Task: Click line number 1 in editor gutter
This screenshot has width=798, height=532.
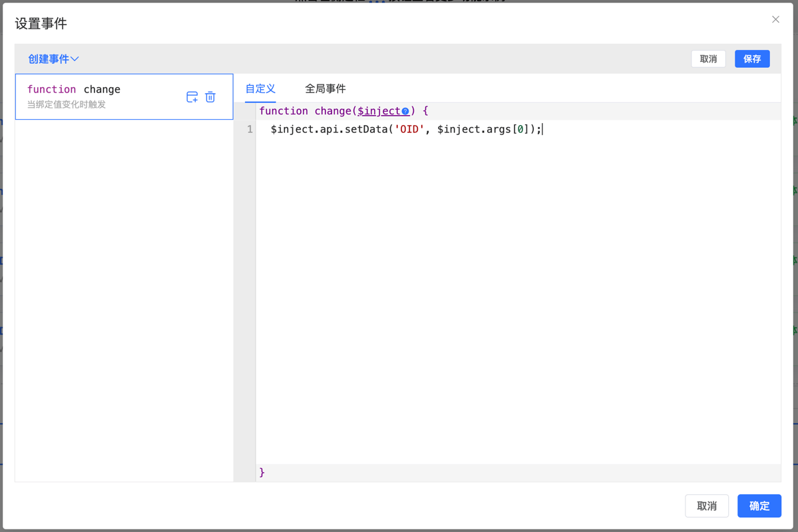Action: point(250,130)
